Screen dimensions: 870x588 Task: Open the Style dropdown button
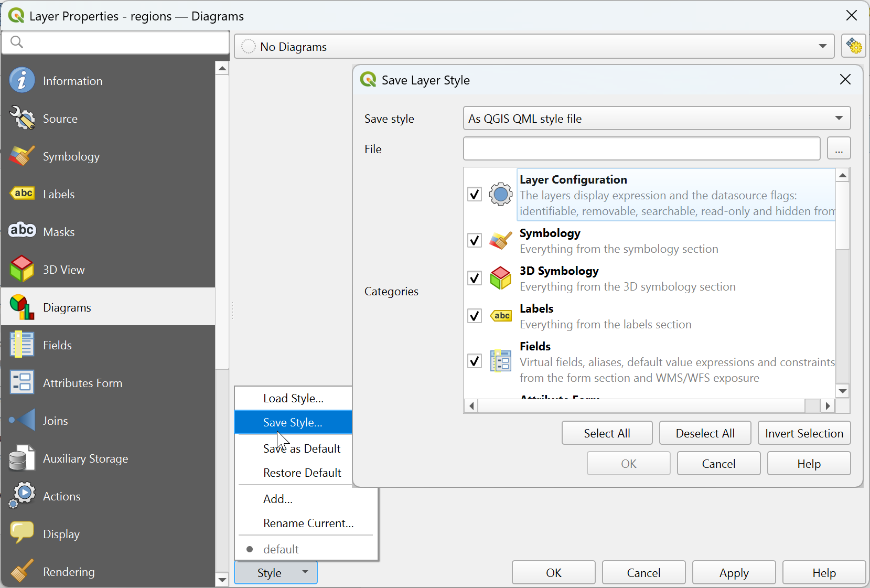[276, 573]
